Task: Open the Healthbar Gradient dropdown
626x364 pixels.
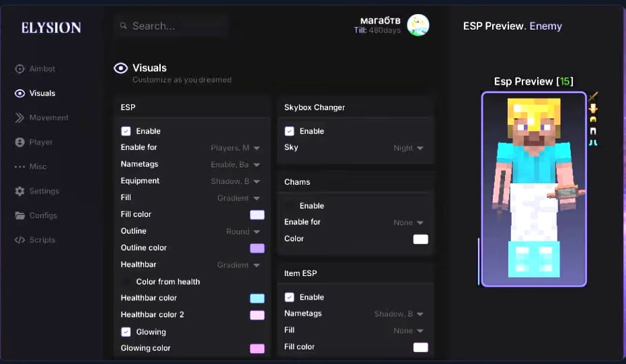Action: pos(238,265)
